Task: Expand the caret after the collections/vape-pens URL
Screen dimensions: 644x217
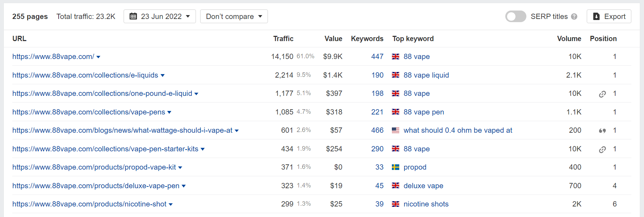Action: click(x=169, y=112)
